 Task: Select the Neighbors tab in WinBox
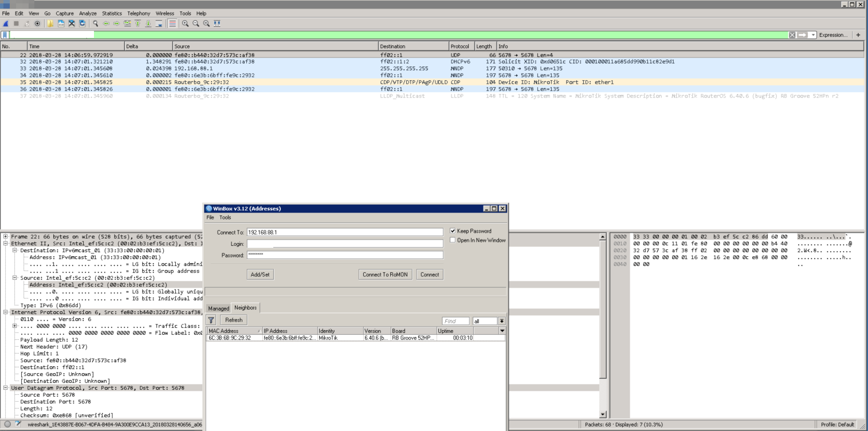coord(246,308)
